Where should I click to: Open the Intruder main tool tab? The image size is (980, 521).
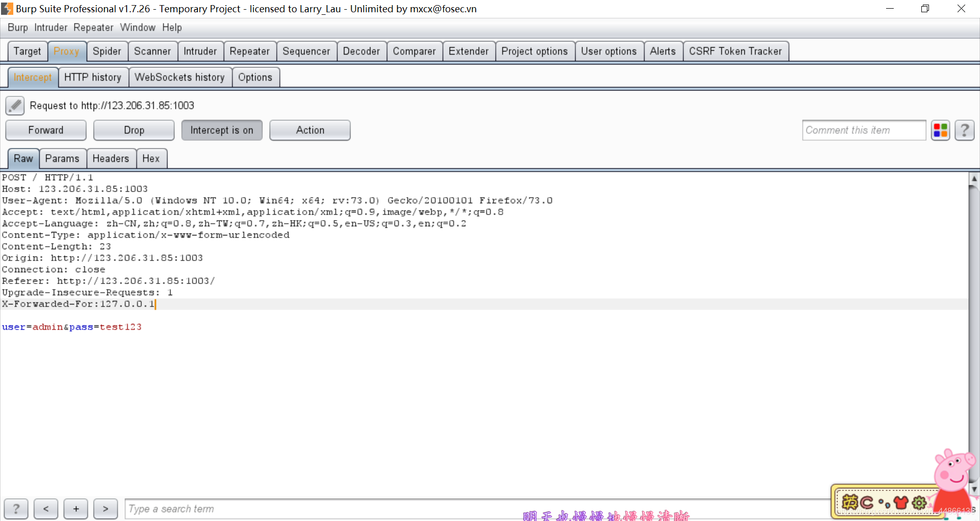click(200, 51)
